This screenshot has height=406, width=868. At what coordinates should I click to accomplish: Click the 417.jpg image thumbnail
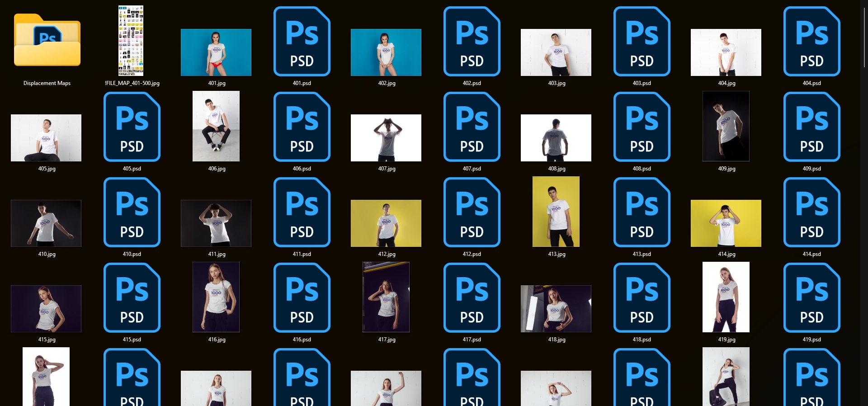[x=386, y=297]
